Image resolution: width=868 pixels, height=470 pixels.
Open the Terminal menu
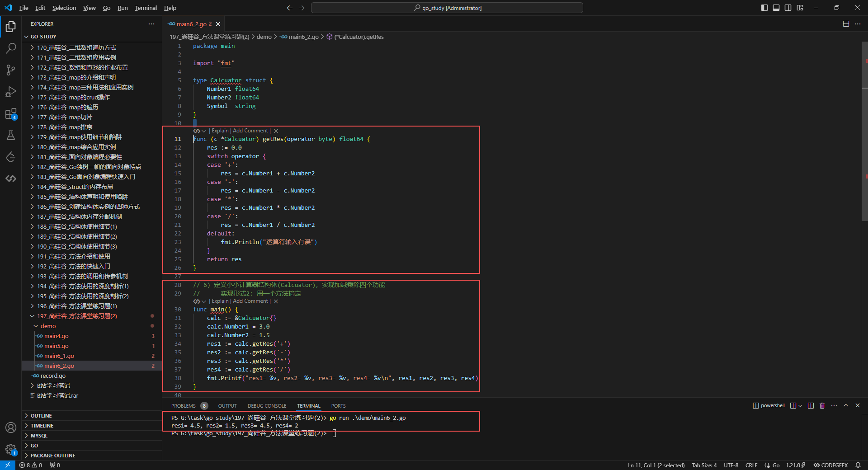click(x=146, y=8)
